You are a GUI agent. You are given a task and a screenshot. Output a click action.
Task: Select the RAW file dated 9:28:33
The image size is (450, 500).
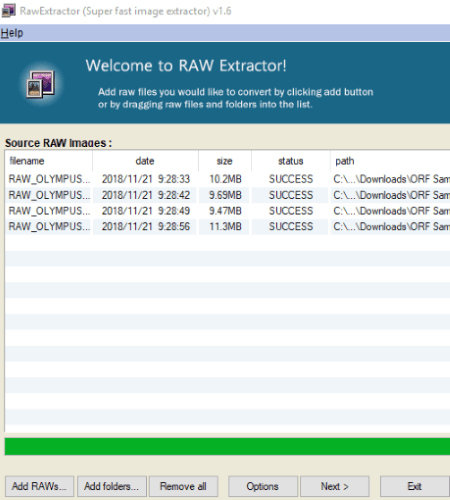[x=228, y=179]
